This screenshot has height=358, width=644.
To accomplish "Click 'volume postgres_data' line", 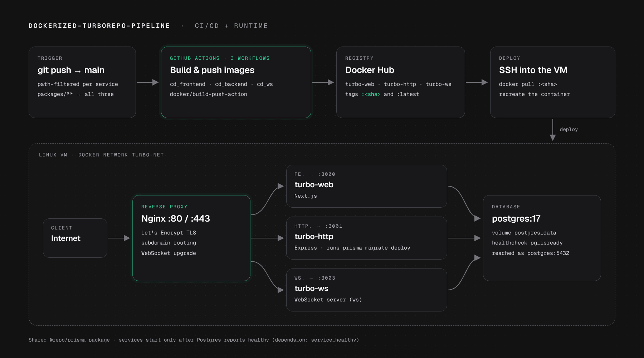I will tap(524, 233).
